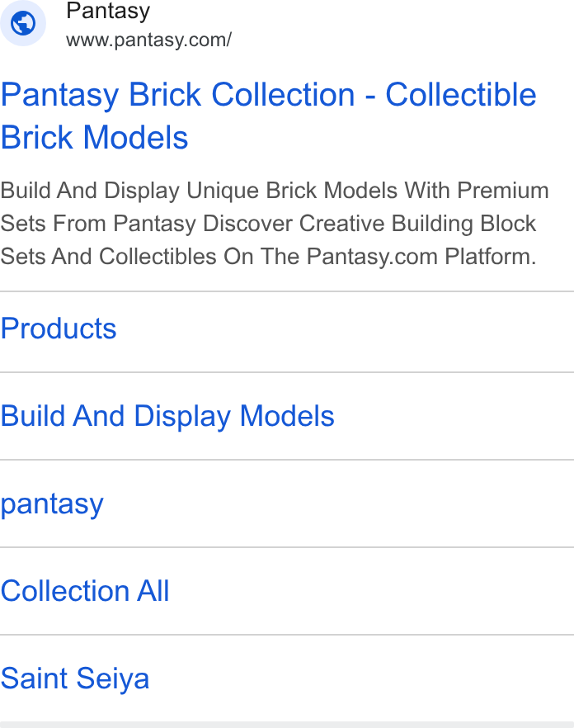Click the Pantasy.com Platform text in snippet
Image resolution: width=574 pixels, height=728 pixels.
tap(421, 256)
